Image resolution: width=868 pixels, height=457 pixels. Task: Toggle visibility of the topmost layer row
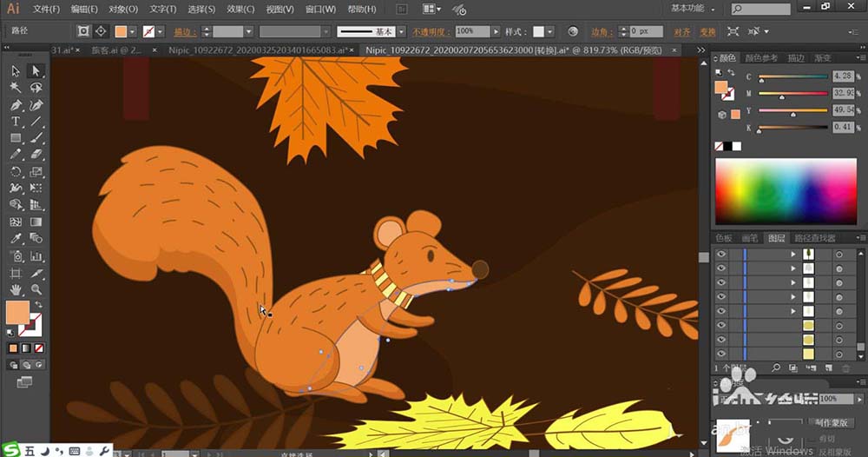(720, 255)
